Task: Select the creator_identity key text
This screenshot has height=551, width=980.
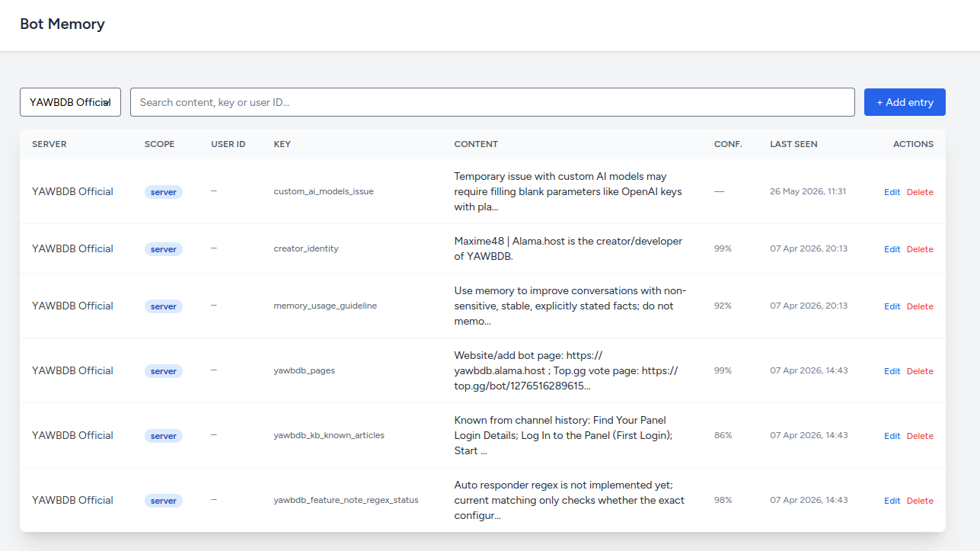Action: 306,248
